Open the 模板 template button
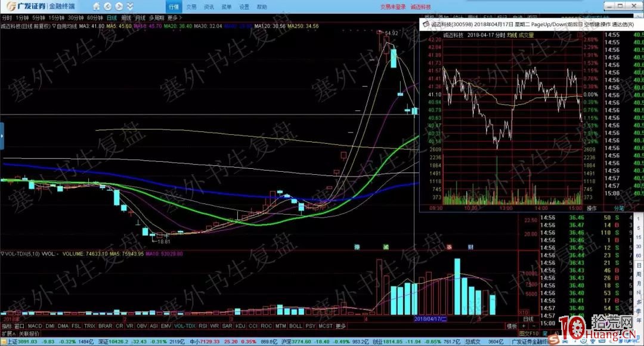This screenshot has height=346, width=644. pyautogui.click(x=512, y=326)
